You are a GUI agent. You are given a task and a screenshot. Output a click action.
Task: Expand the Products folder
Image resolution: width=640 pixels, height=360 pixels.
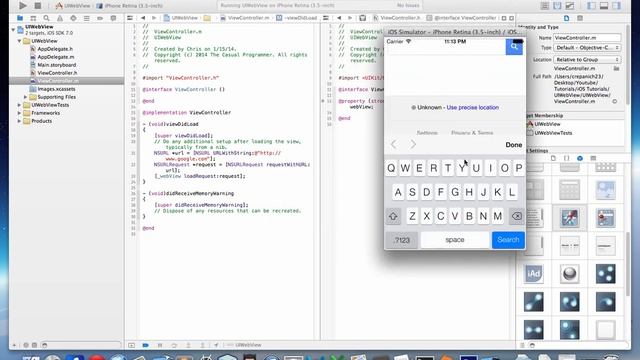click(19, 121)
